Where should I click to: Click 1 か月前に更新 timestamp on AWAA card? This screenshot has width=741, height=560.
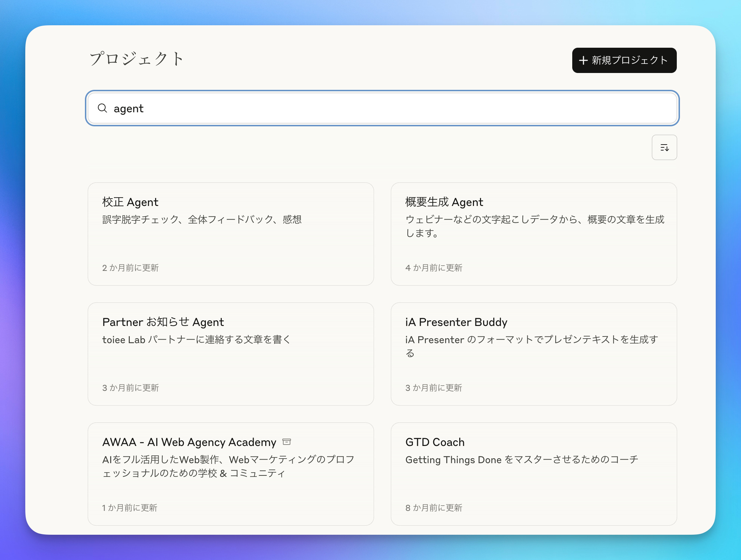tap(130, 508)
